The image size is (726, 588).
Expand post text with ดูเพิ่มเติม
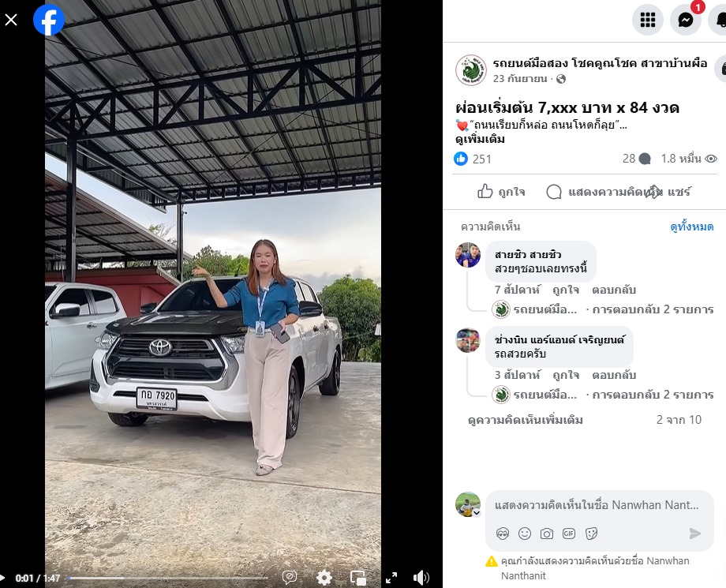(480, 140)
